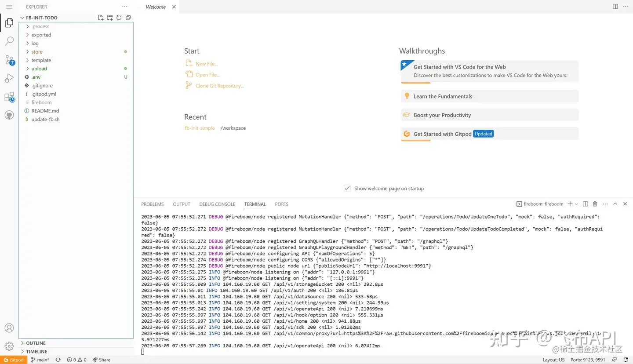Open Source Control view with badge

pyautogui.click(x=9, y=60)
